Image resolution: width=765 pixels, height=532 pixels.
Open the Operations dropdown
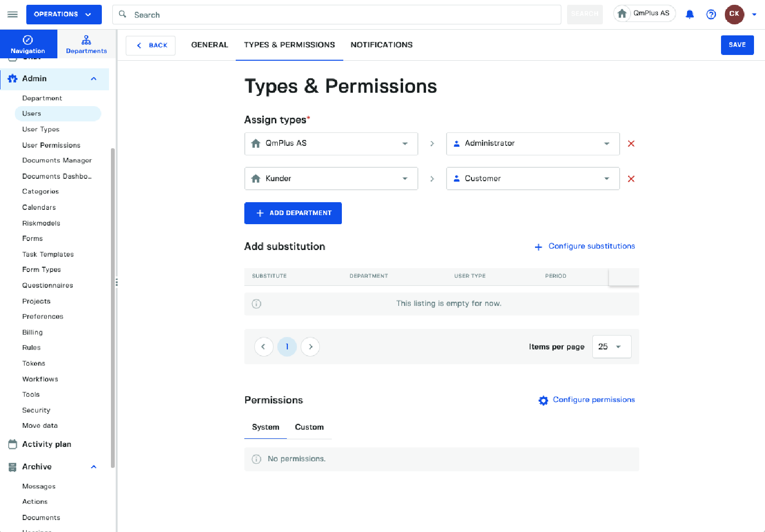(64, 14)
